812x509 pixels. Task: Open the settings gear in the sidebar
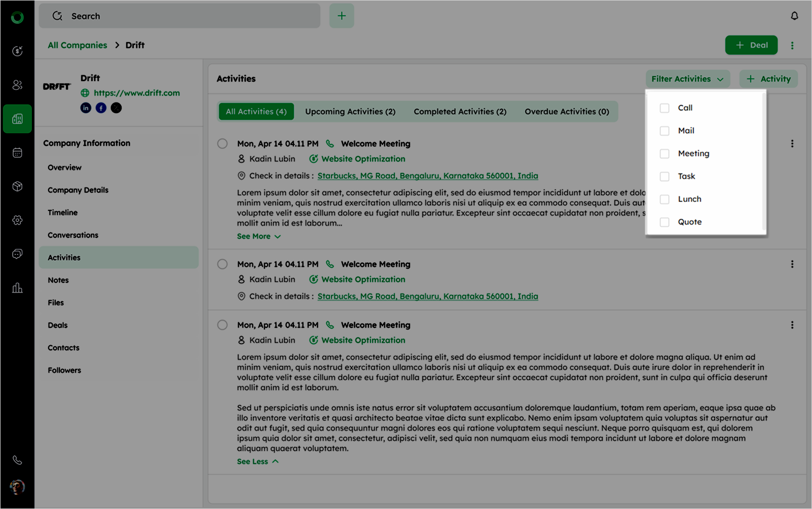point(17,220)
